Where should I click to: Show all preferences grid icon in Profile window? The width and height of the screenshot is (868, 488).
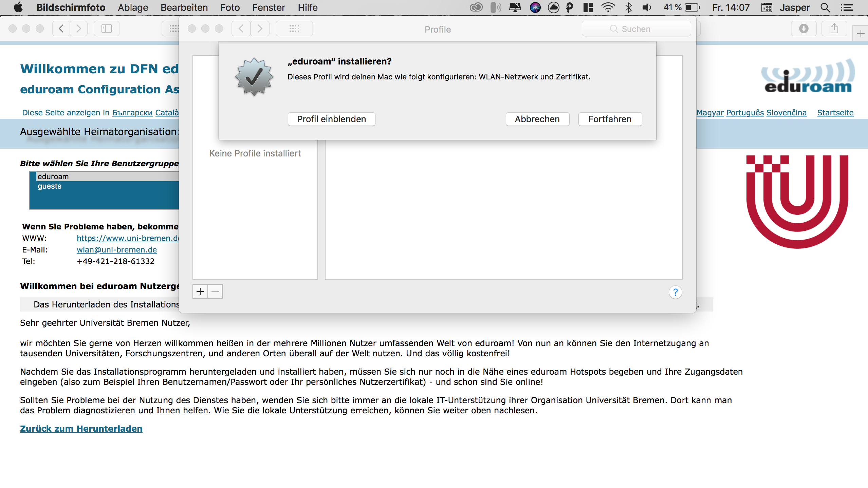294,29
